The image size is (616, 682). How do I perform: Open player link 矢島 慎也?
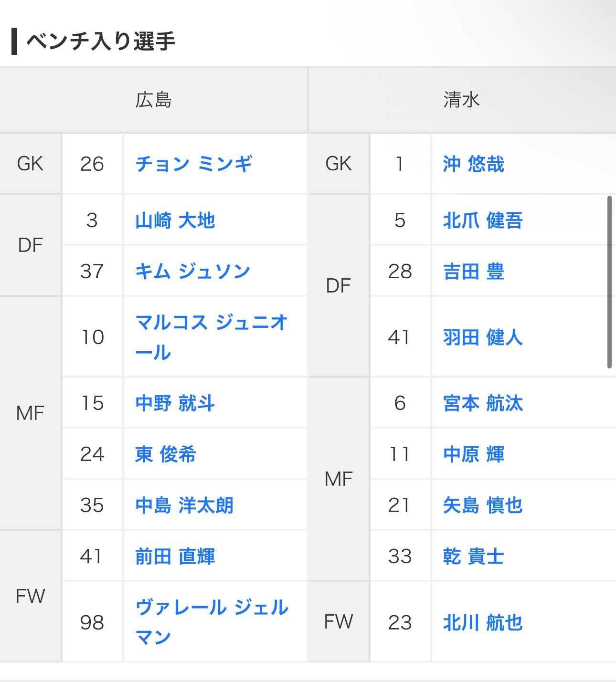483,505
